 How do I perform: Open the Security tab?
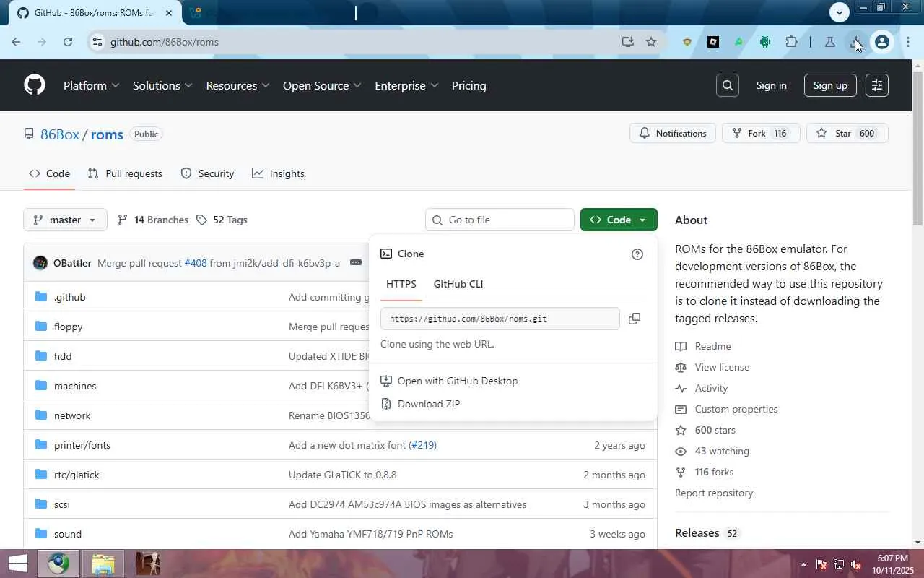tap(207, 173)
